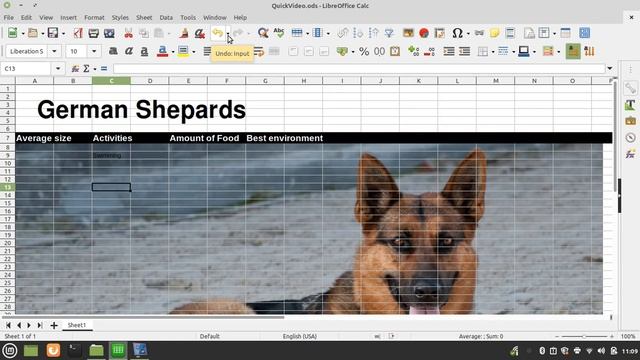The height and width of the screenshot is (360, 640).
Task: Click Increase Indent icon
Action: 449,51
